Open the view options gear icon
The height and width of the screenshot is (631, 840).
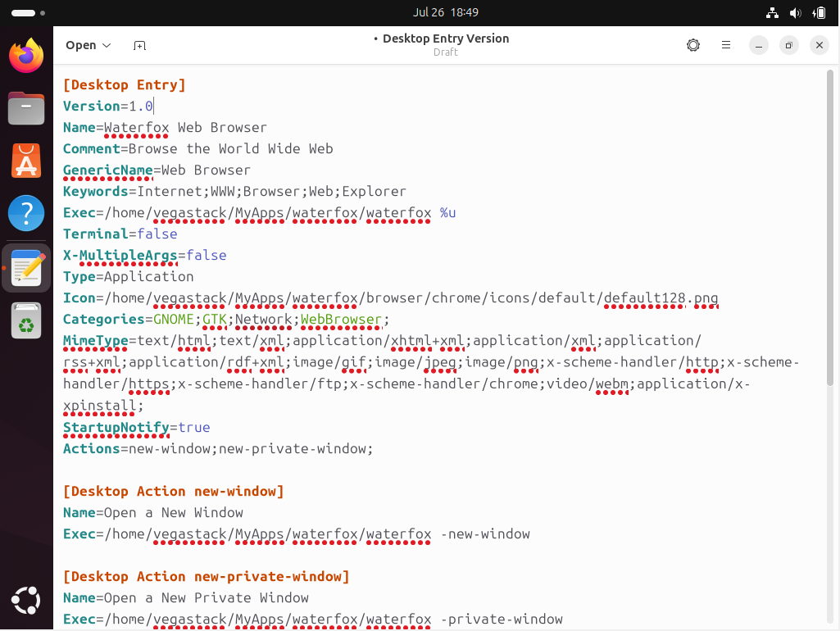[693, 45]
